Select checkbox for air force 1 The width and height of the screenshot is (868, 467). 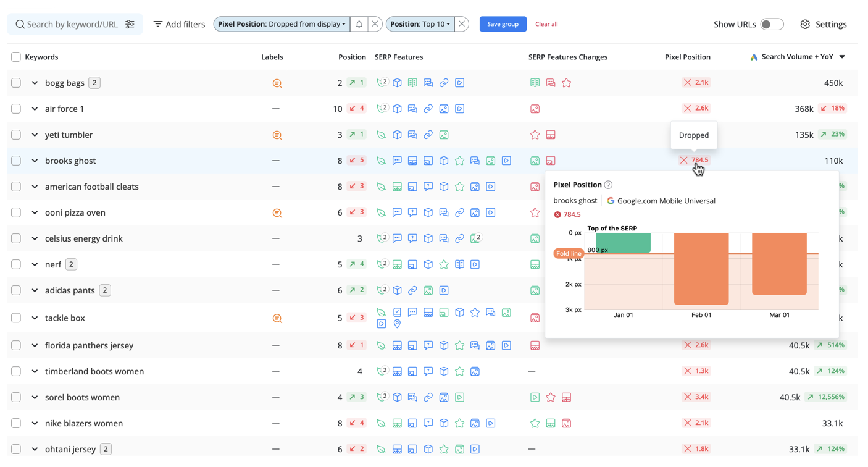(x=16, y=109)
